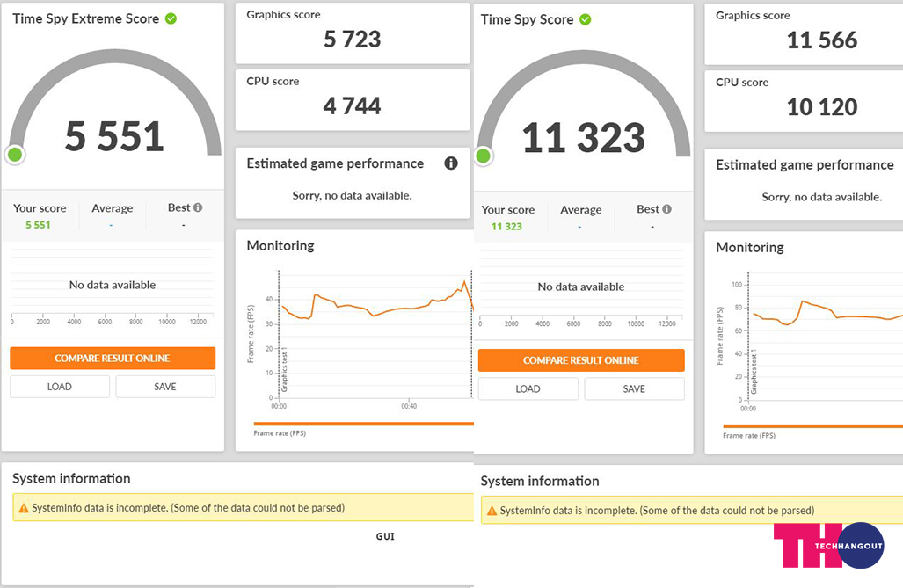Click the green validation checkmark beside Time Spy Extreme Score
Screen dimensions: 903x588
point(171,18)
